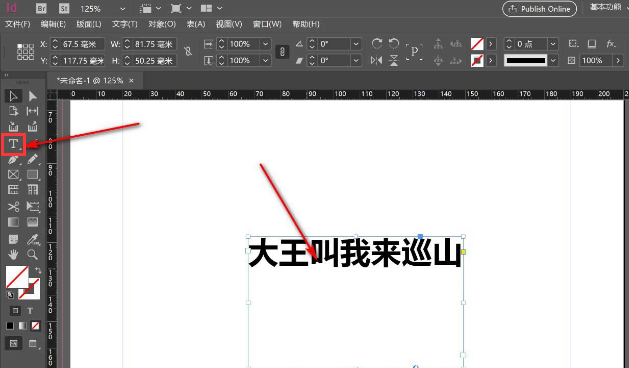629x368 pixels.
Task: Pick the Scissors tool
Action: [13, 207]
